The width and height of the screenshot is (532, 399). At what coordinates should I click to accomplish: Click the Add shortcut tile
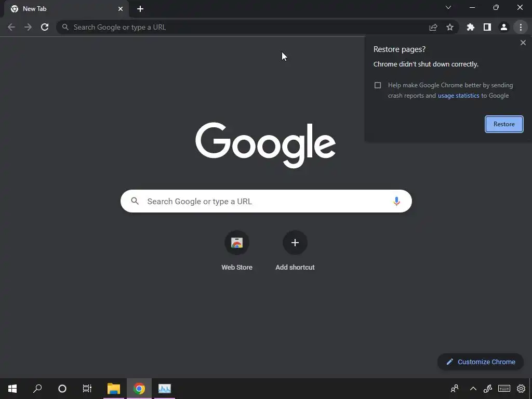coord(295,251)
